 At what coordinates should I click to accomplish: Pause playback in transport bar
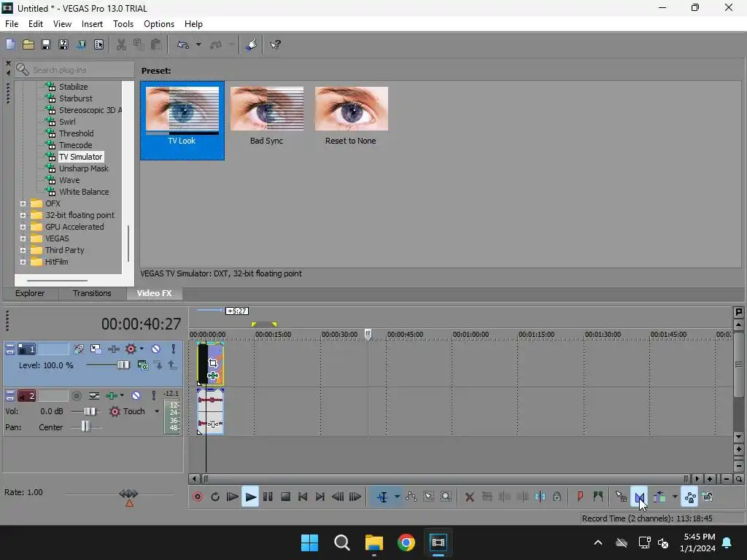268,497
